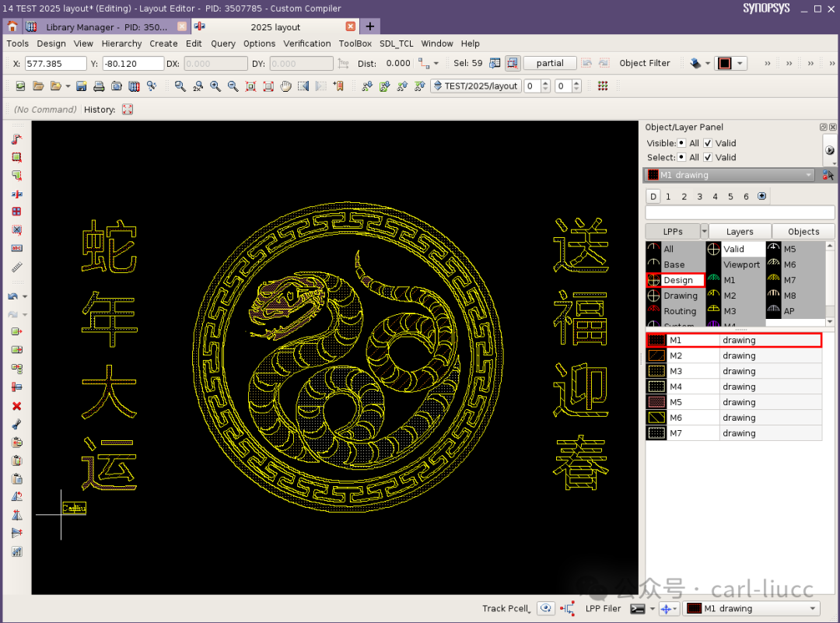840x623 pixels.
Task: Click the Fit view icon
Action: click(250, 86)
